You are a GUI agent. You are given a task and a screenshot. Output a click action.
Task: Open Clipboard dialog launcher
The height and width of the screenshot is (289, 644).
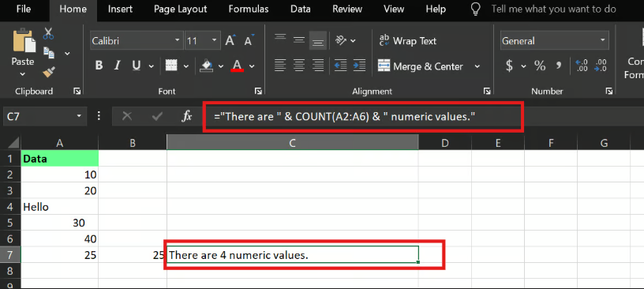(x=77, y=92)
